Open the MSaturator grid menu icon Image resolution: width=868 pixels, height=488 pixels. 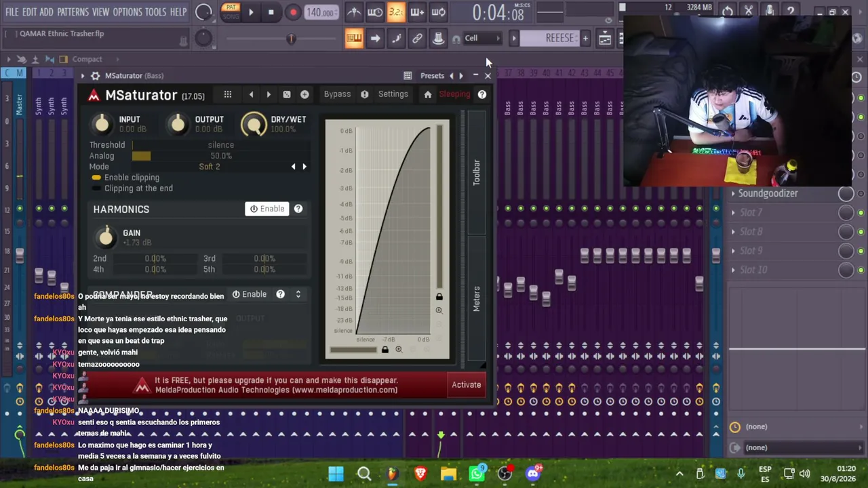(228, 94)
